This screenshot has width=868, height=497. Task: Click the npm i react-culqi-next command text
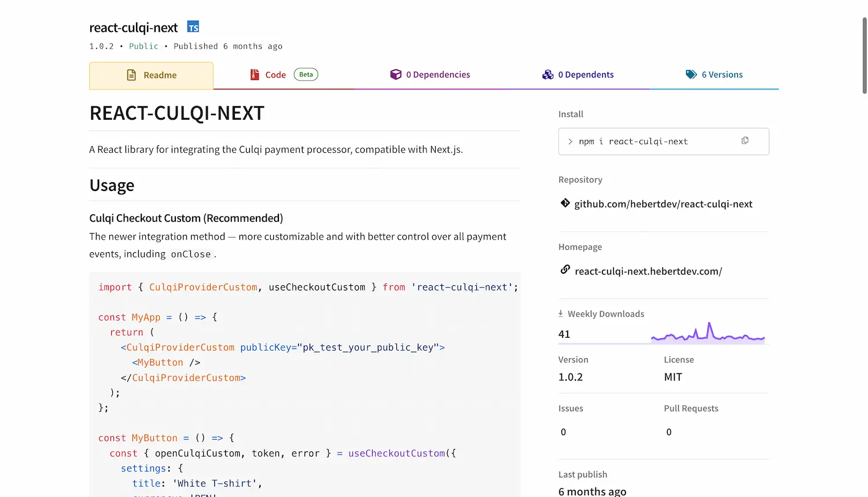click(x=633, y=142)
